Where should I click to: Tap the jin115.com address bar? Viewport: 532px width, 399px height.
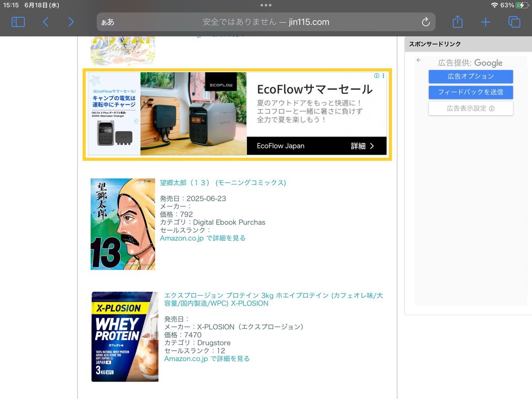(x=266, y=22)
